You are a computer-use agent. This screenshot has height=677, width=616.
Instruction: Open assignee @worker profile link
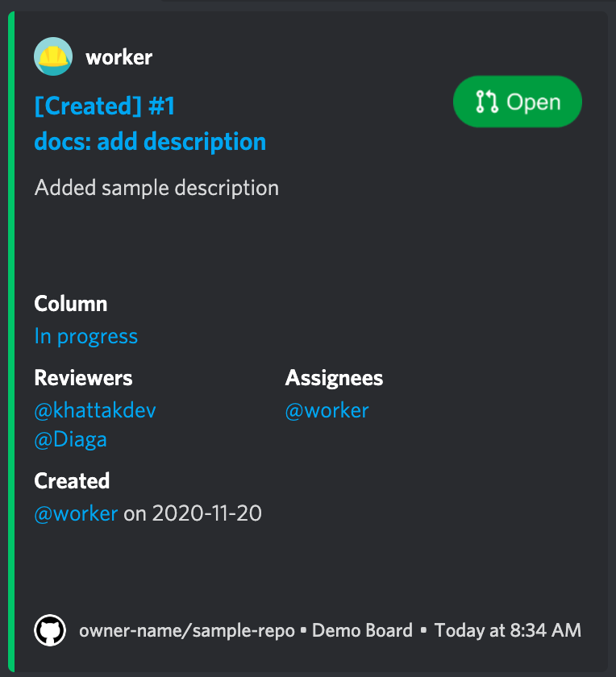(x=327, y=410)
